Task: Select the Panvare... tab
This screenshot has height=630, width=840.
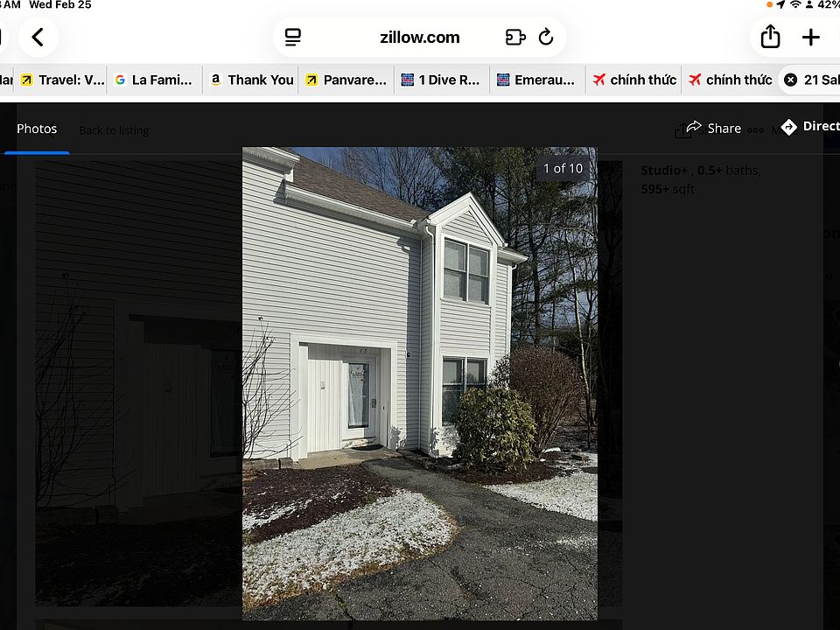Action: [346, 80]
